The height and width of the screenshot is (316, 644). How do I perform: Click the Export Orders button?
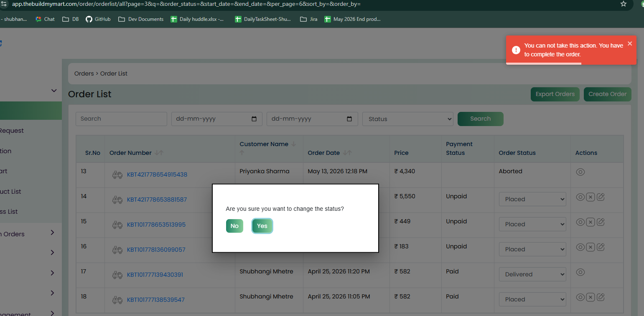click(x=555, y=94)
